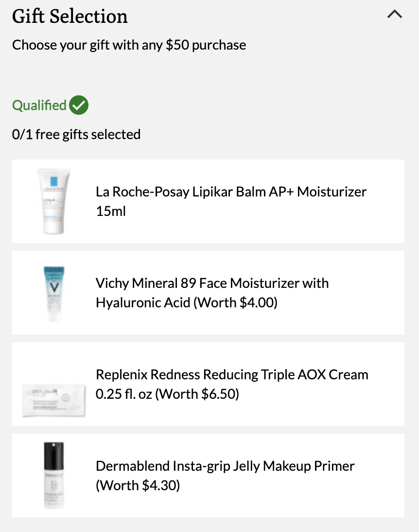Select the Vichy Mineral 89 product image
This screenshot has height=532, width=419.
point(54,293)
